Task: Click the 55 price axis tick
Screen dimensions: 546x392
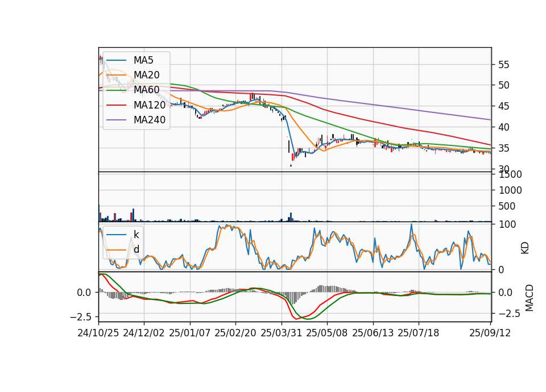Action: pos(504,65)
